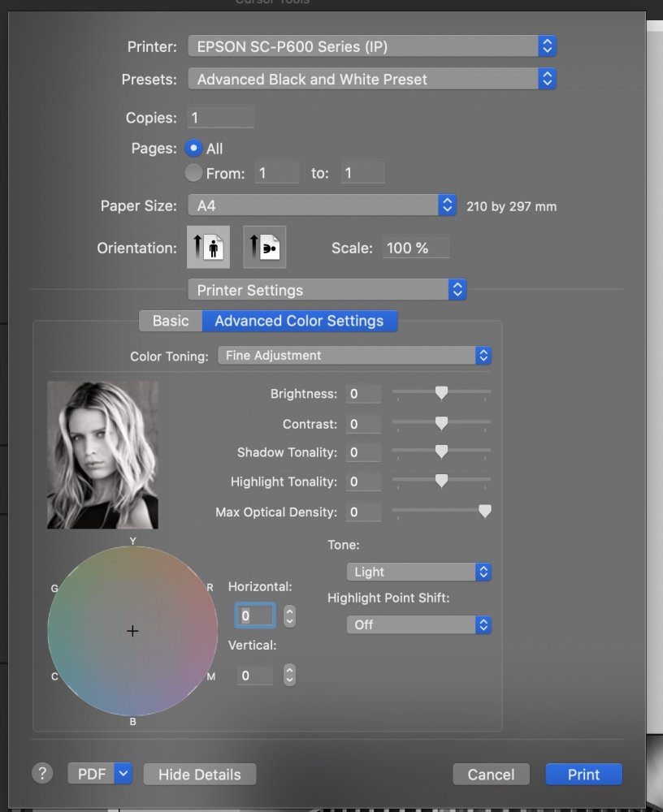Click the Print button
This screenshot has height=812, width=663.
coord(583,774)
